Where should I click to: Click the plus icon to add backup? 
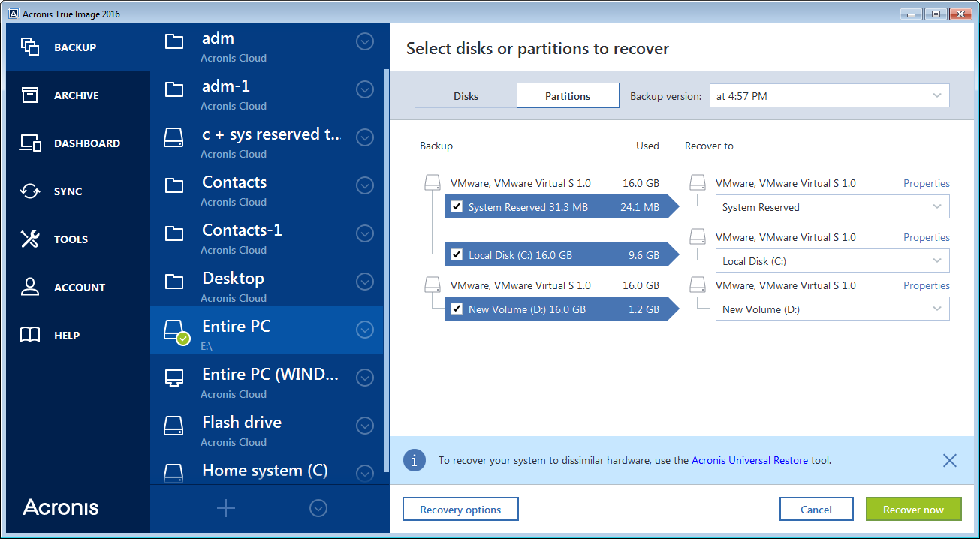click(x=226, y=509)
